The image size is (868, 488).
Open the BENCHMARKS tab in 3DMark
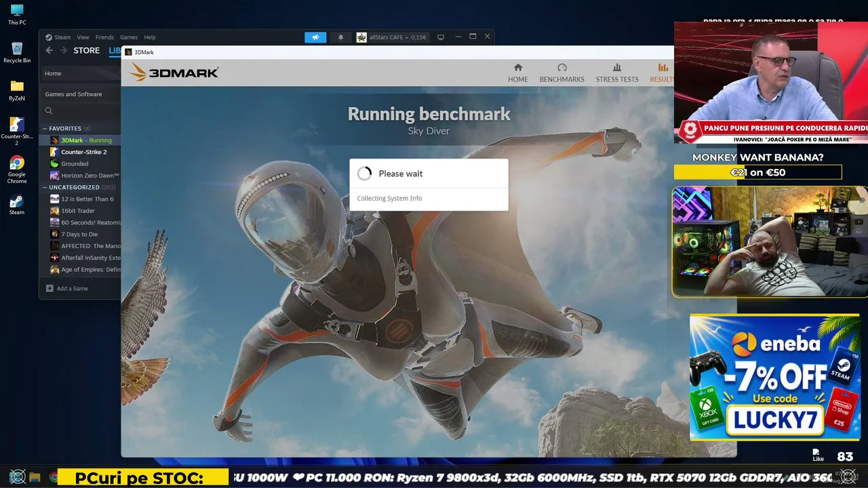561,73
